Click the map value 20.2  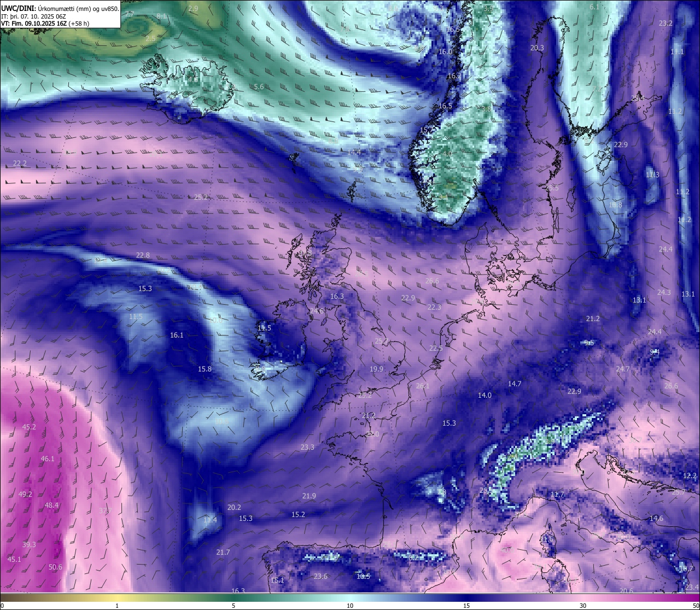tap(234, 507)
